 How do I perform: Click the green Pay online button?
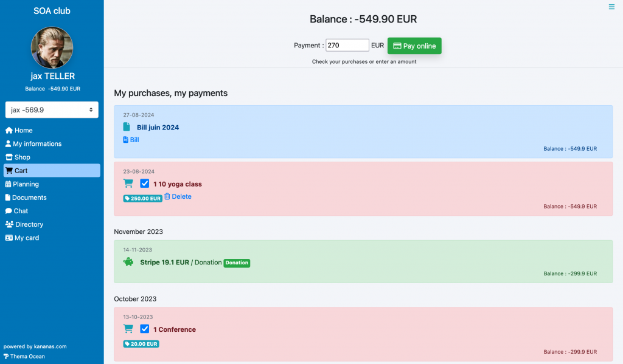tap(414, 46)
